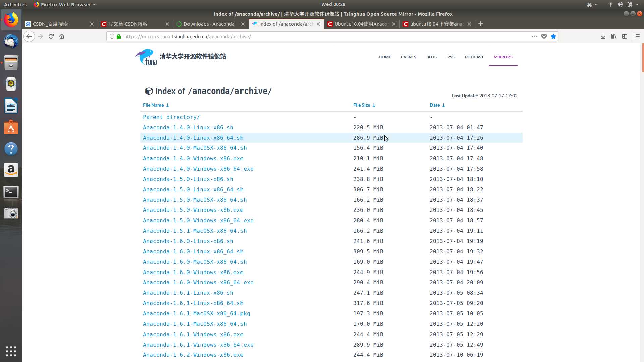Viewport: 644px width, 362px height.
Task: Open the MIRRORS nav item
Action: [503, 57]
